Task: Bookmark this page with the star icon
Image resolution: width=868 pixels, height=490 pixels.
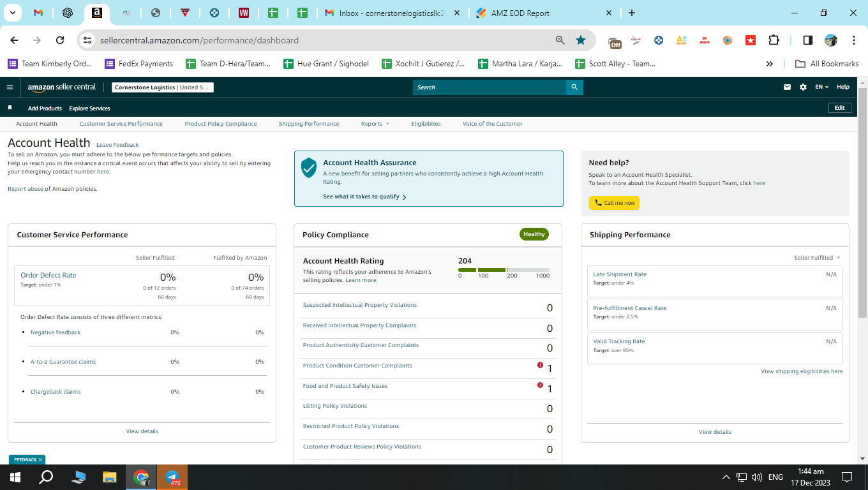Action: [581, 40]
